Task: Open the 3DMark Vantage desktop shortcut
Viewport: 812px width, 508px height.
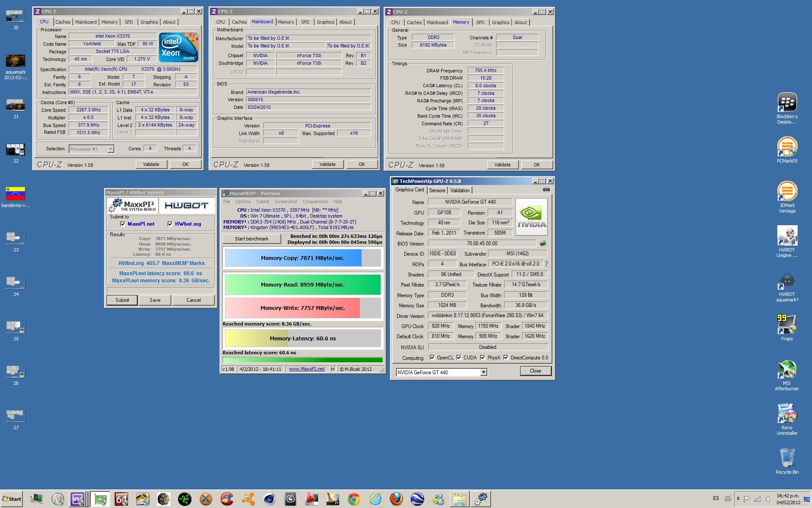Action: [787, 197]
